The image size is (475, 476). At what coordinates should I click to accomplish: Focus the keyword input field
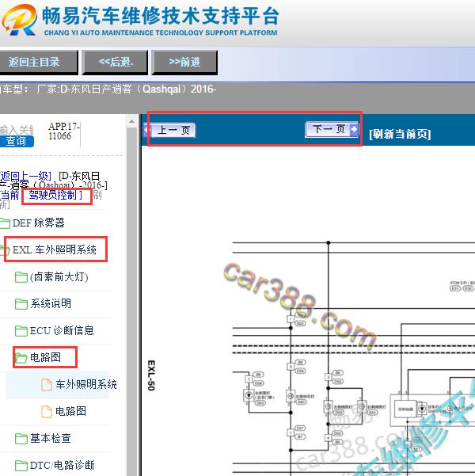(x=17, y=130)
